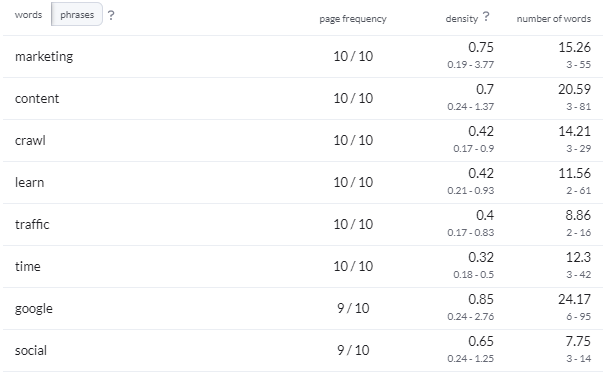Image resolution: width=607 pixels, height=374 pixels.
Task: Select the traffic keyword row
Action: click(303, 225)
